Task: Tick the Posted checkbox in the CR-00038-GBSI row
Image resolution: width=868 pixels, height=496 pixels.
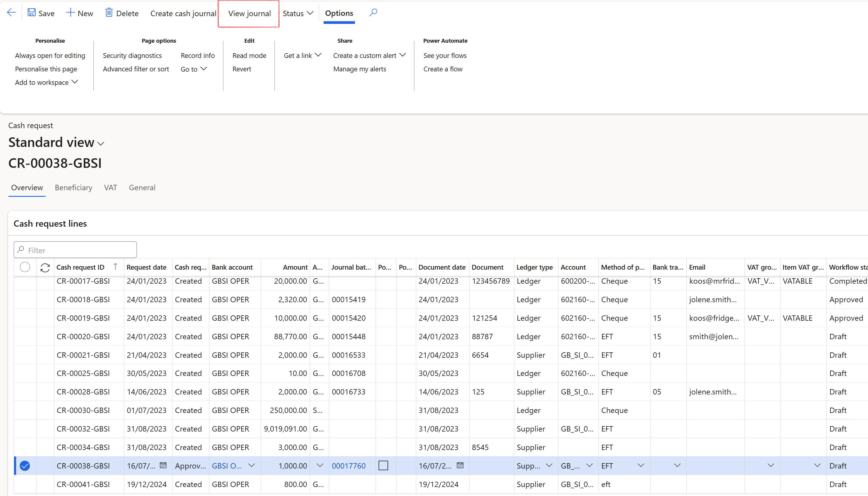Action: coord(383,465)
